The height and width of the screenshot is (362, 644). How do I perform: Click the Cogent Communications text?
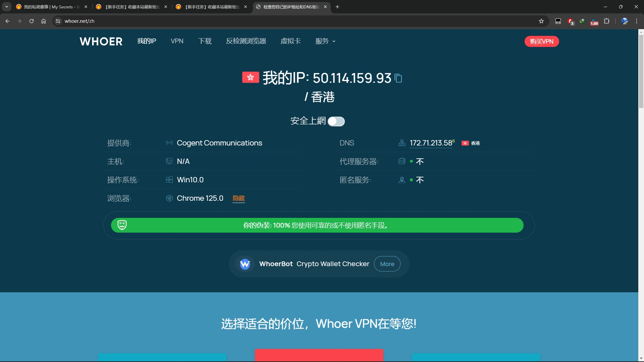[x=219, y=143]
